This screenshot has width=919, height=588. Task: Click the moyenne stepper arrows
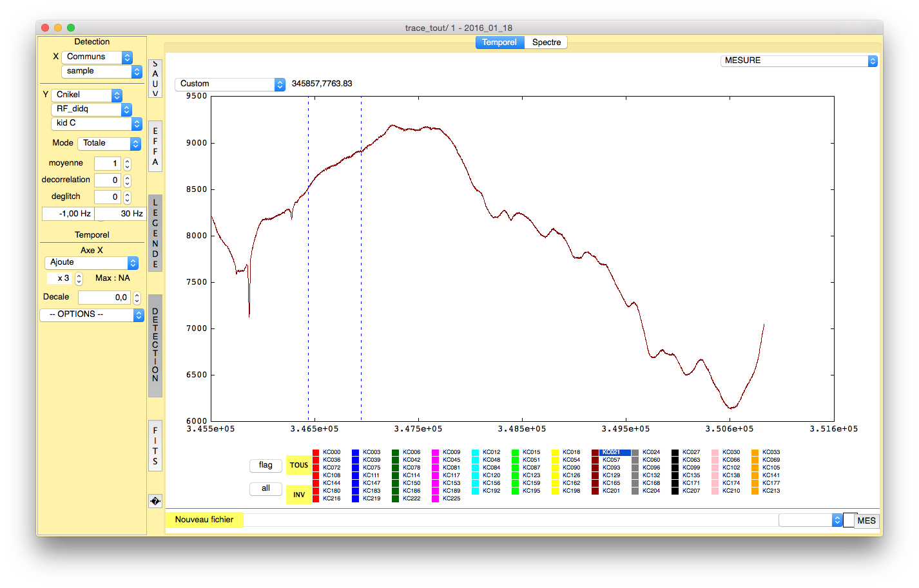[x=127, y=164]
